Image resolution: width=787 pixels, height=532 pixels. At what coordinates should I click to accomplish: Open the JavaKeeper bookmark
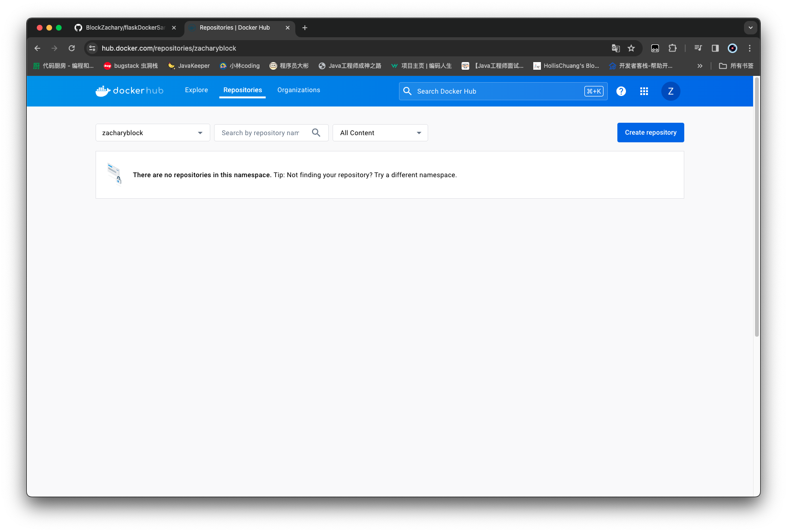pos(189,66)
